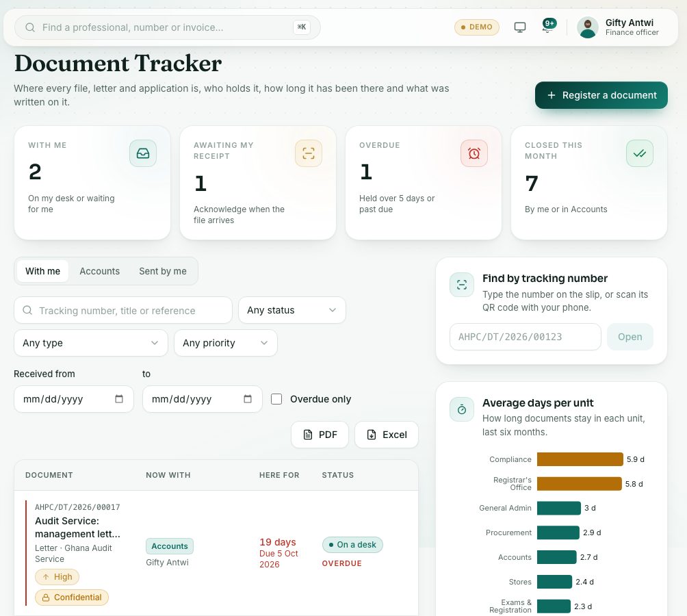Viewport: 687px width, 616px height.
Task: Click the STATUS column header
Action: coord(338,475)
